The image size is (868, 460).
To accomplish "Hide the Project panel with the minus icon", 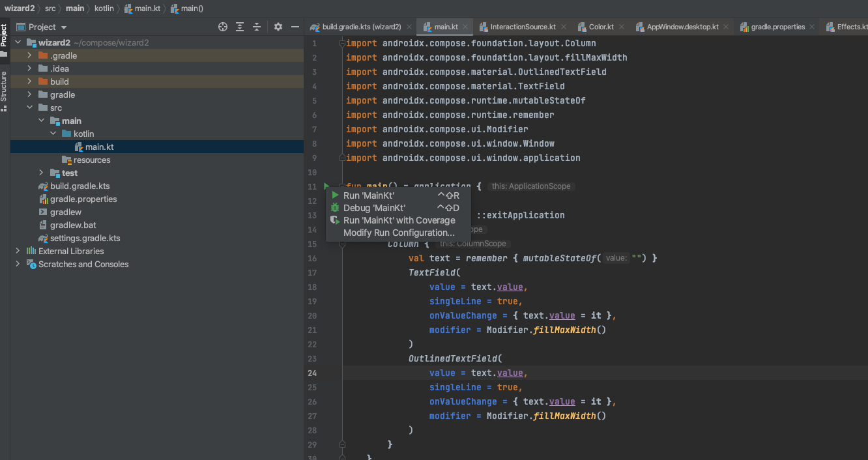I will click(x=295, y=27).
